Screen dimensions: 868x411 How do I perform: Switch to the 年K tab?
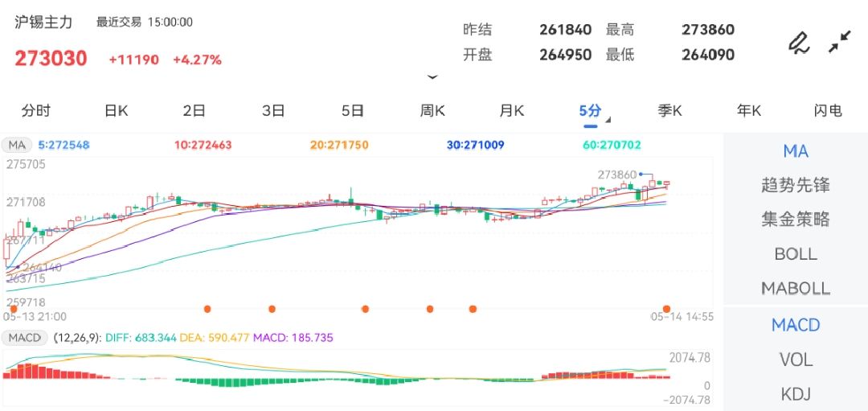click(x=749, y=111)
